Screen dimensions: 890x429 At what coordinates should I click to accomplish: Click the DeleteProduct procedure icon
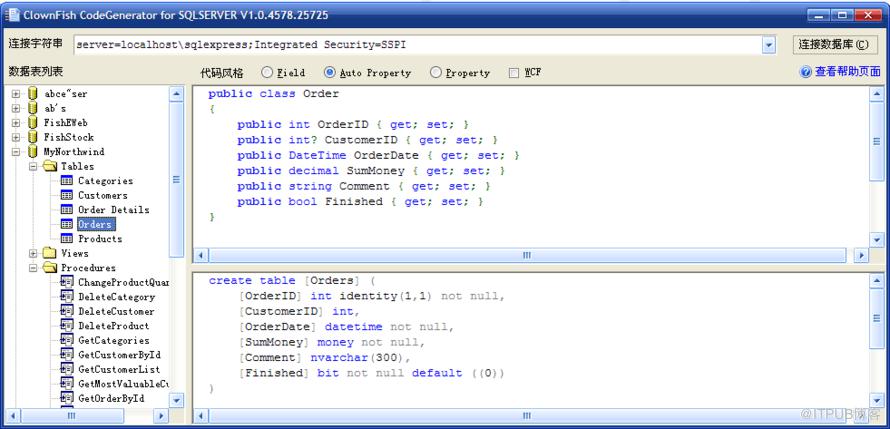point(67,326)
